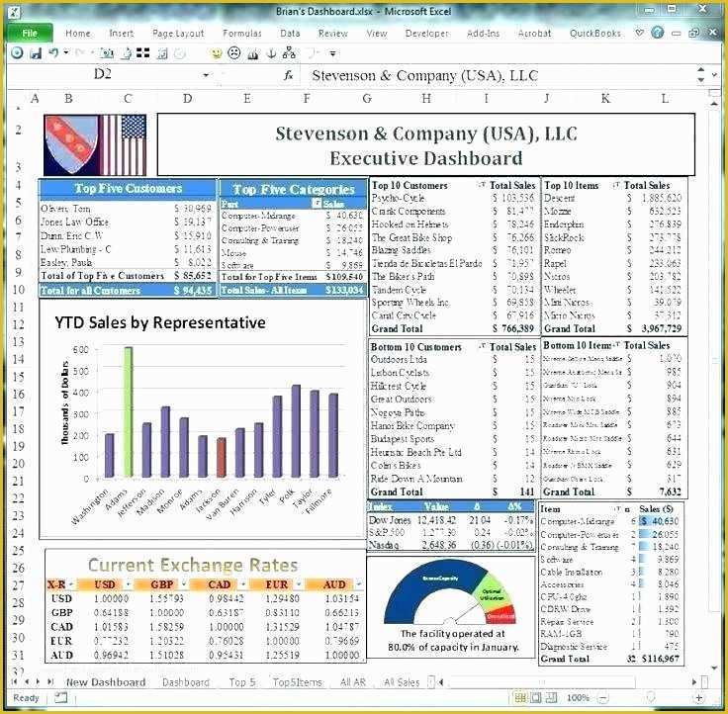Click the blue Help question mark icon
Screen dimensions: 728x714
pos(658,33)
